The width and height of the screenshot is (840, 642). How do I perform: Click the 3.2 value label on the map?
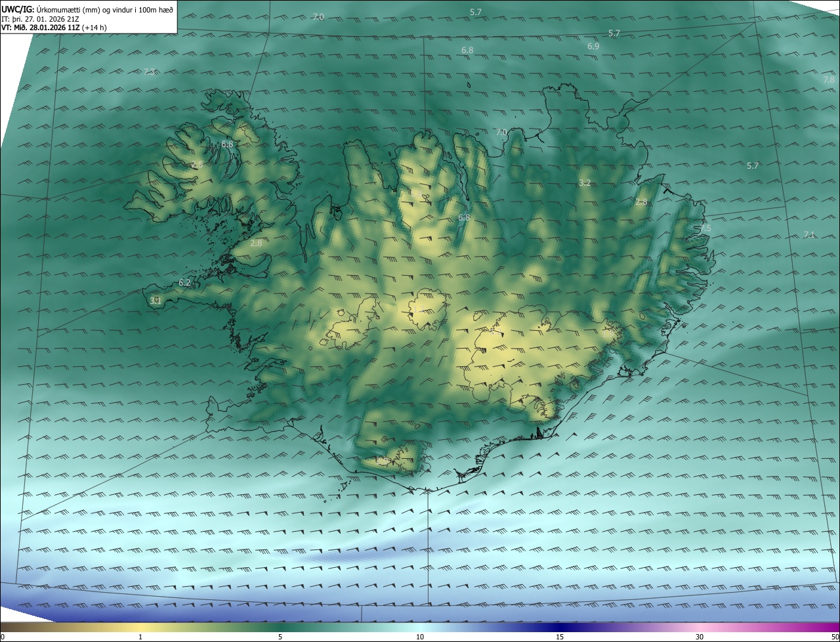pos(585,183)
